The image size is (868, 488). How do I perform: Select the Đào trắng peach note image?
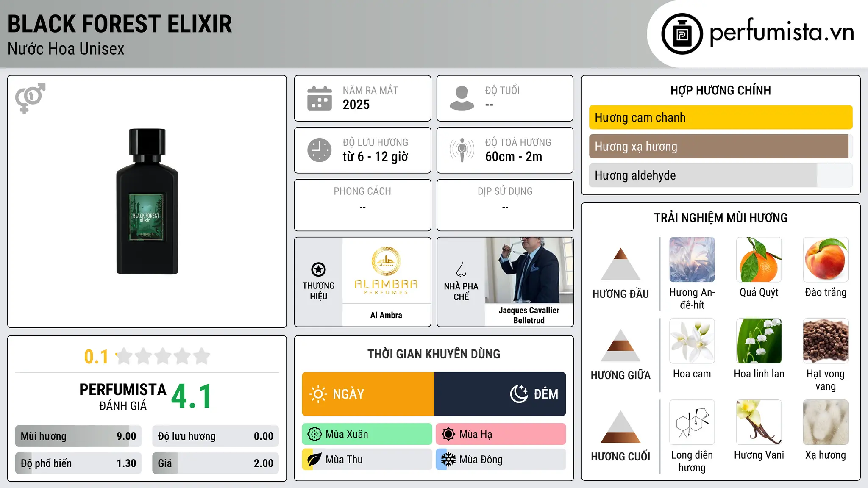(826, 260)
